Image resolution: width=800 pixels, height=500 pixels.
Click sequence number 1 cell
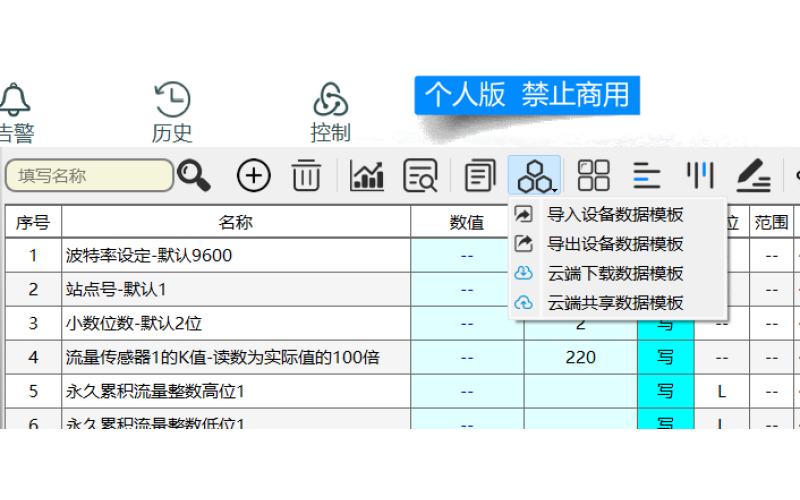click(x=33, y=255)
